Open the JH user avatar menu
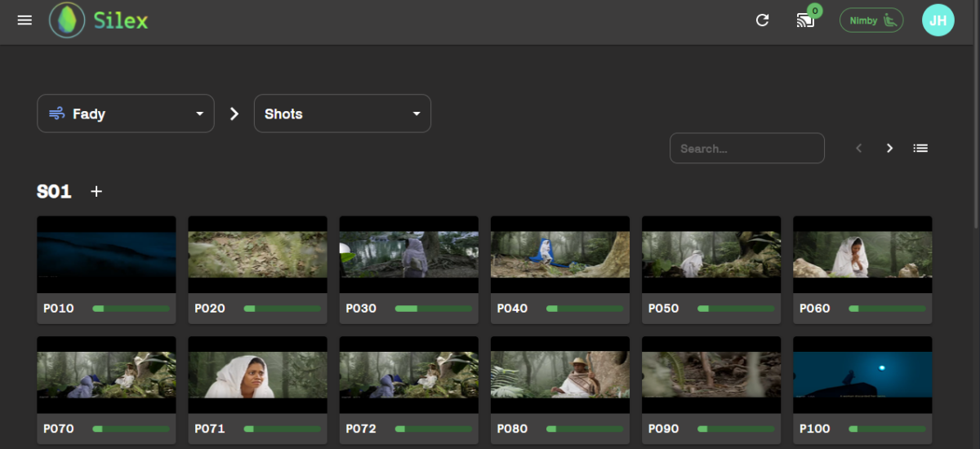 (x=938, y=20)
